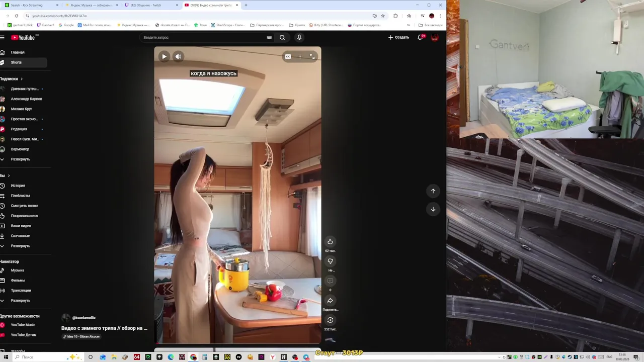Screen dimensions: 644x362
Task: Switch to the Search - Kick Streaming tab
Action: [x=30, y=5]
